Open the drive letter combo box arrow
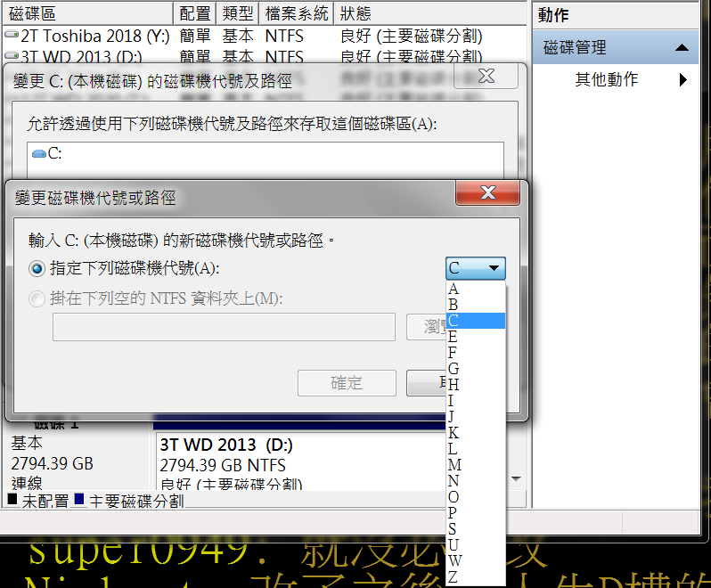Viewport: 711px width, 588px height. (493, 268)
